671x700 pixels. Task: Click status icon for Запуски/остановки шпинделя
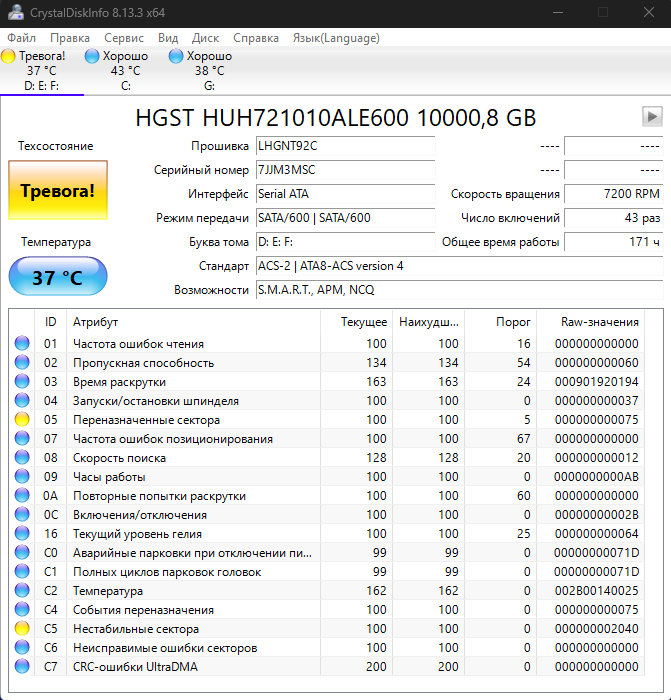(22, 400)
